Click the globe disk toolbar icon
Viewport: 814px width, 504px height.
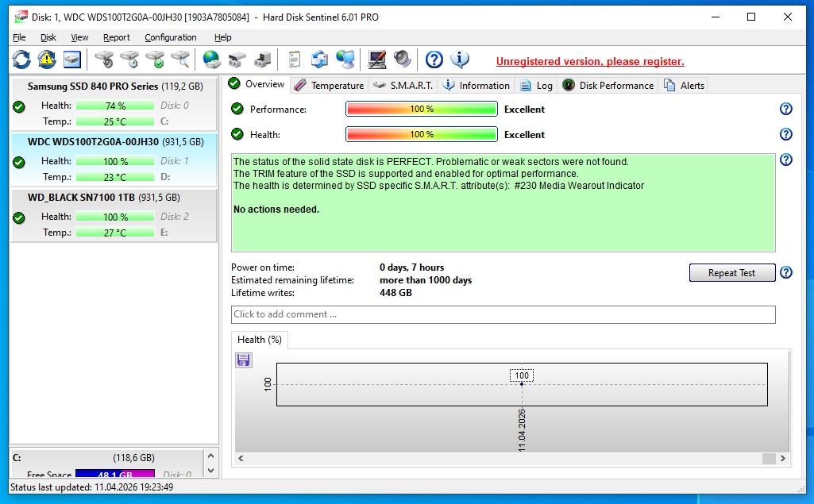[211, 60]
